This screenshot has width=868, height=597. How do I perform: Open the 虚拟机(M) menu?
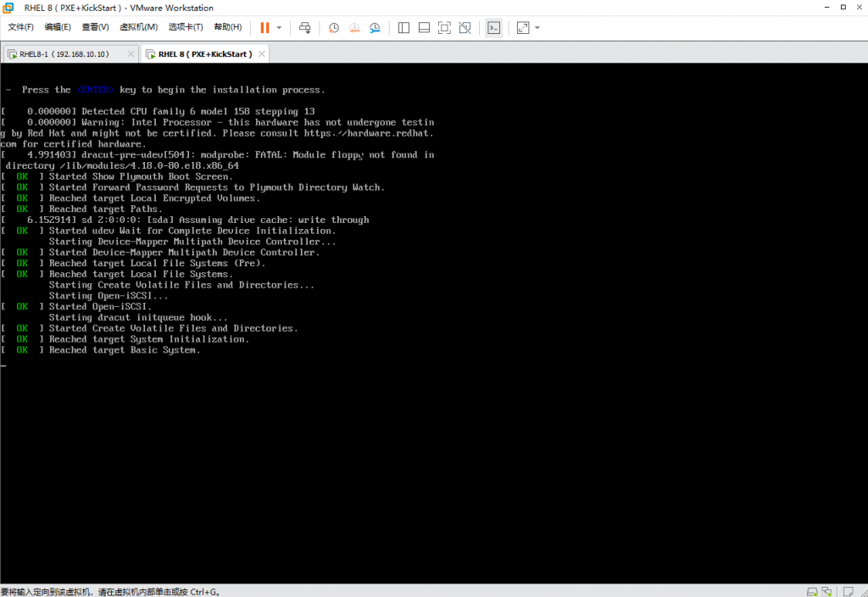(138, 27)
